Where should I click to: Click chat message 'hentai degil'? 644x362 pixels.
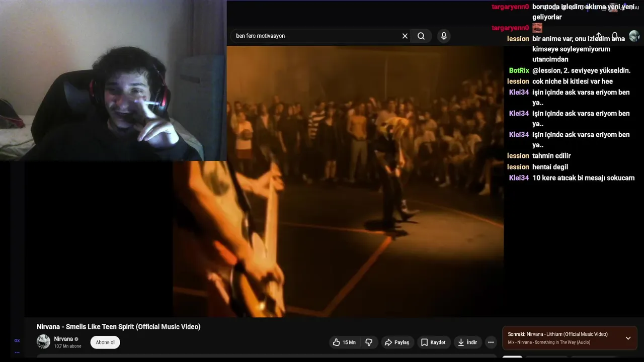(x=550, y=167)
